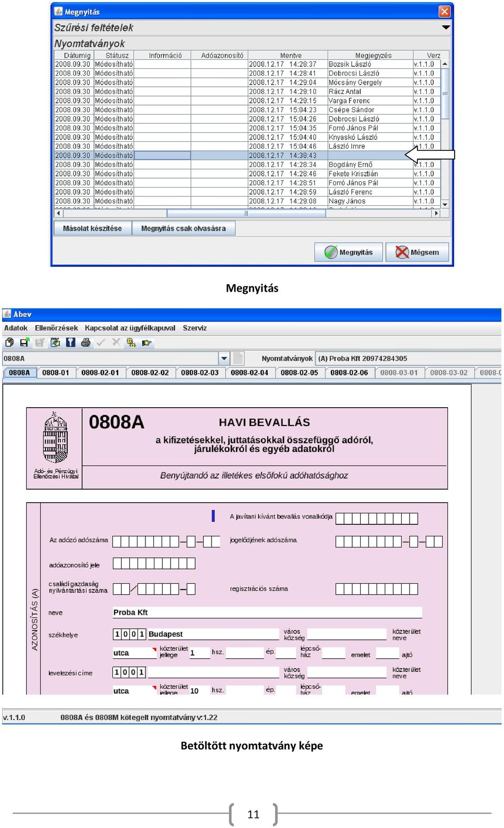Click the save floppy disk icon

(24, 343)
